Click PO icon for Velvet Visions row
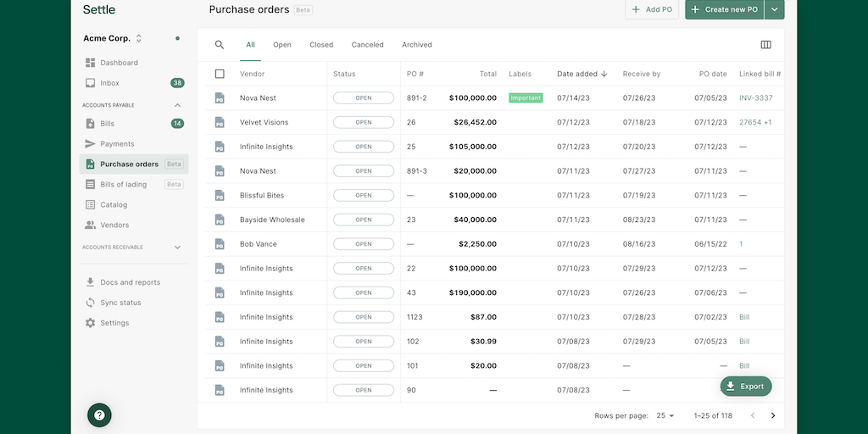Image resolution: width=868 pixels, height=434 pixels. pos(220,122)
